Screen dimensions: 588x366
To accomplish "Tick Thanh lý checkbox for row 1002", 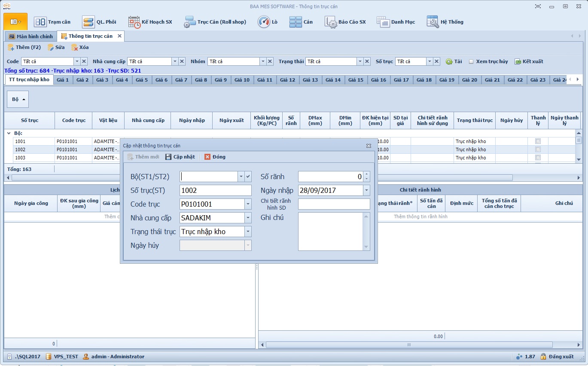I will click(538, 149).
